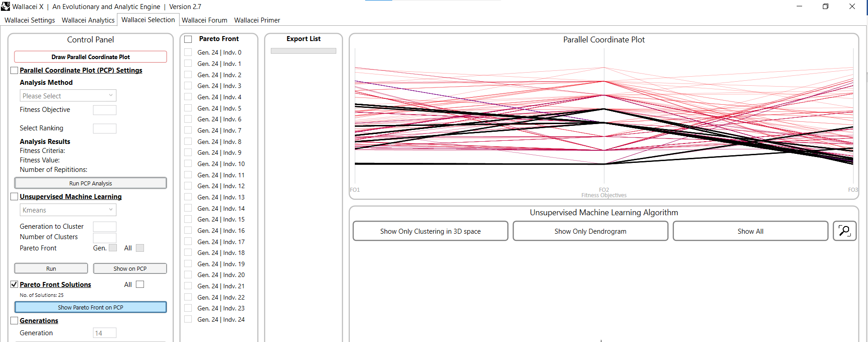Select Gen. 24 | Indv. 20 text
Screen dimensions: 868x342
[x=221, y=275]
